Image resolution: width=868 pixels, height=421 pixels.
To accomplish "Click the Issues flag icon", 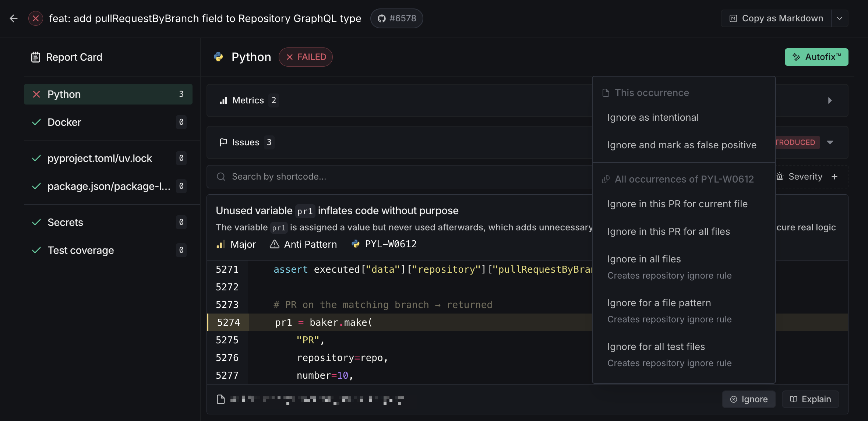I will point(223,142).
